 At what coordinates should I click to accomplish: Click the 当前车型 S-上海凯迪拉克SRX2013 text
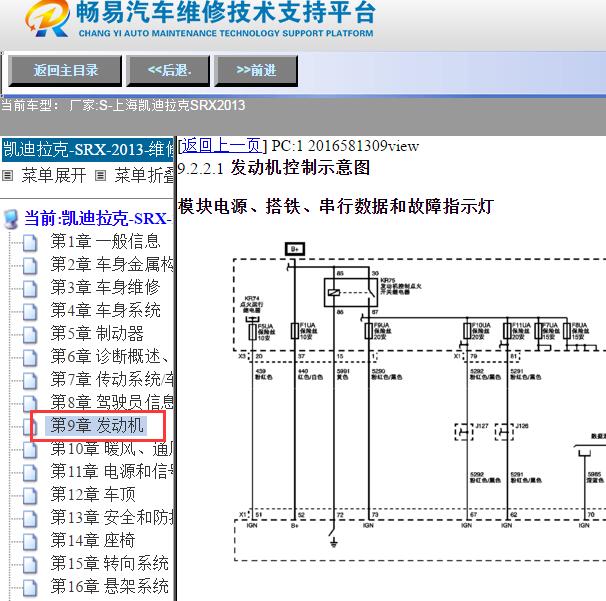pos(123,105)
